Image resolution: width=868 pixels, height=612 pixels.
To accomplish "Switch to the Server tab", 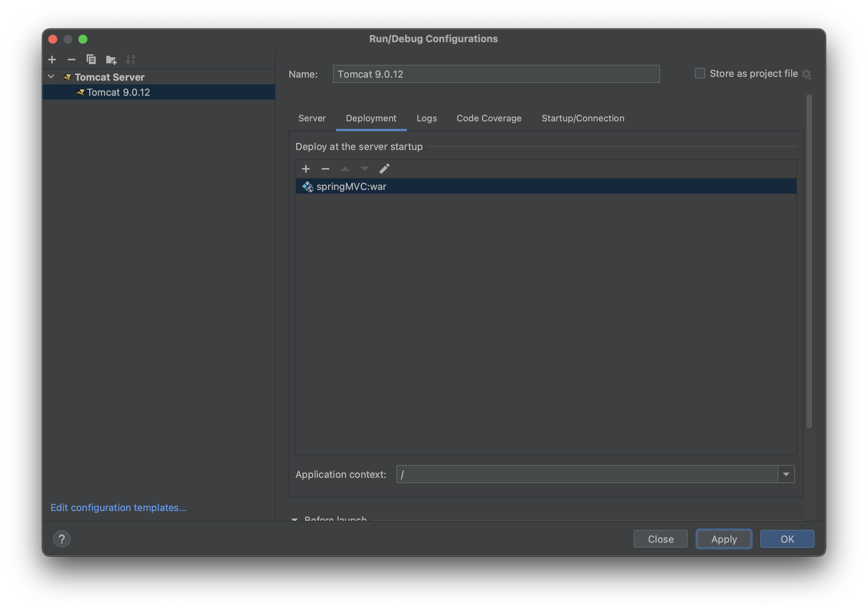I will pos(312,118).
